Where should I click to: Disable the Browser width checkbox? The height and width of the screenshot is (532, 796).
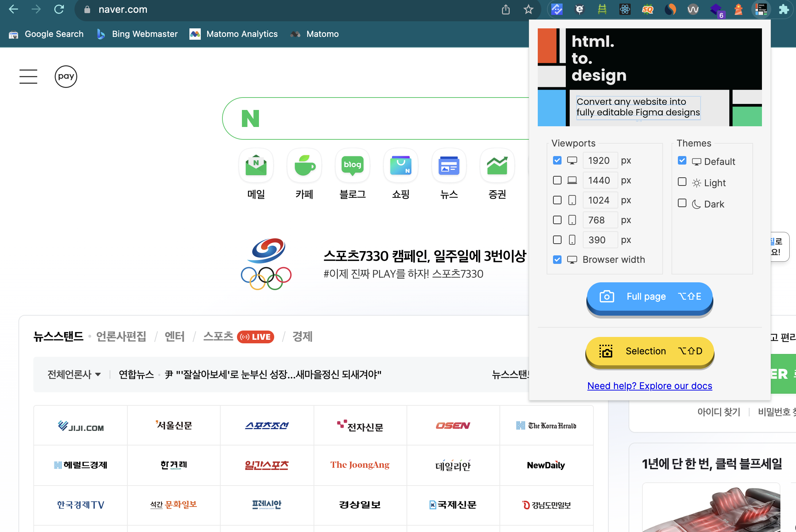click(557, 259)
